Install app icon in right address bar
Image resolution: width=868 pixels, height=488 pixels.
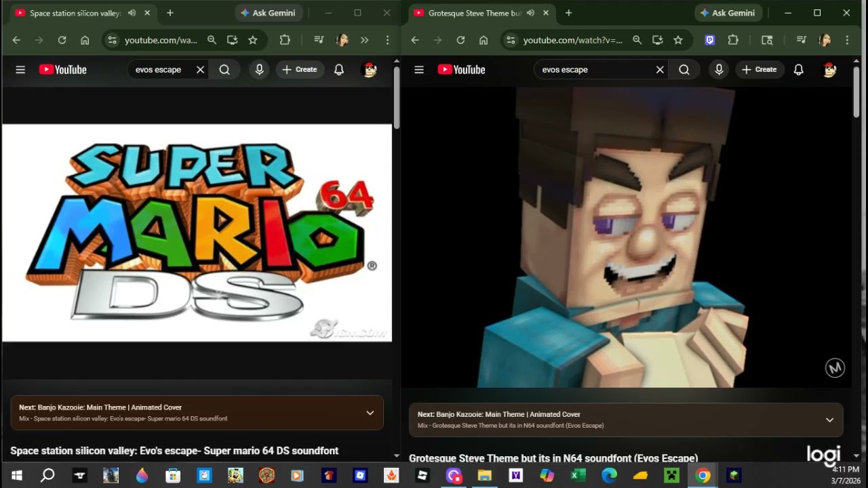click(x=657, y=40)
